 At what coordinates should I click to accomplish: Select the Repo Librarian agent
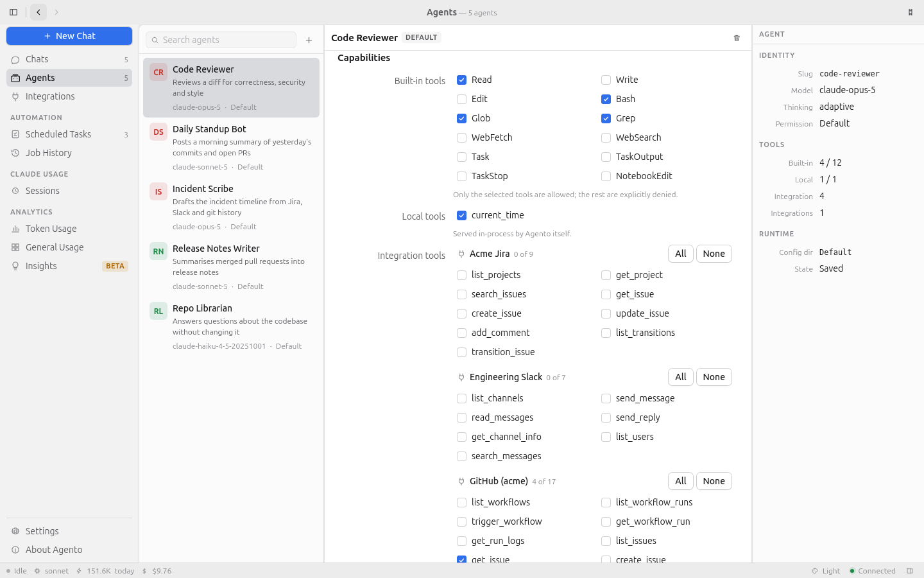(x=231, y=326)
